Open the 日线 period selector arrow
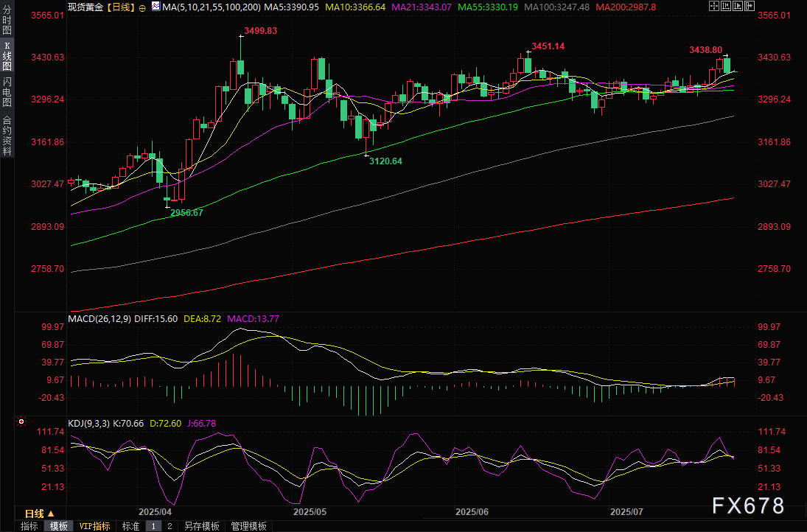The image size is (807, 532). (51, 514)
